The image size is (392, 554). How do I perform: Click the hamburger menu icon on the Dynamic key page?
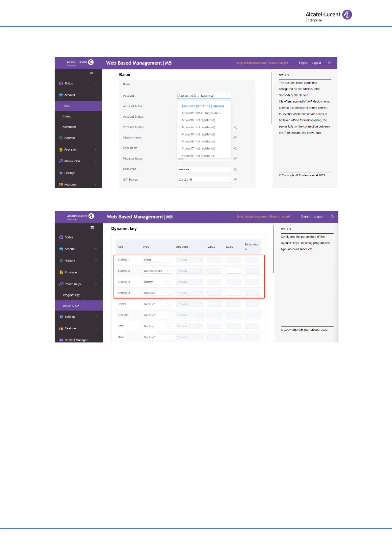coord(92,228)
